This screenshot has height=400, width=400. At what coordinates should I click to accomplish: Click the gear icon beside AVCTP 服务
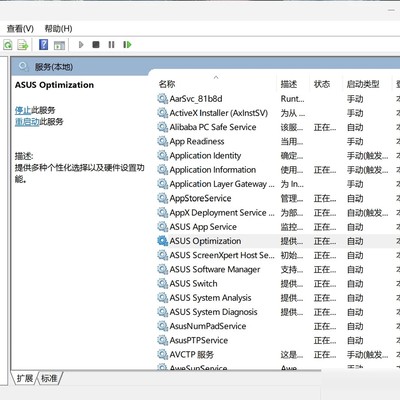click(x=162, y=354)
